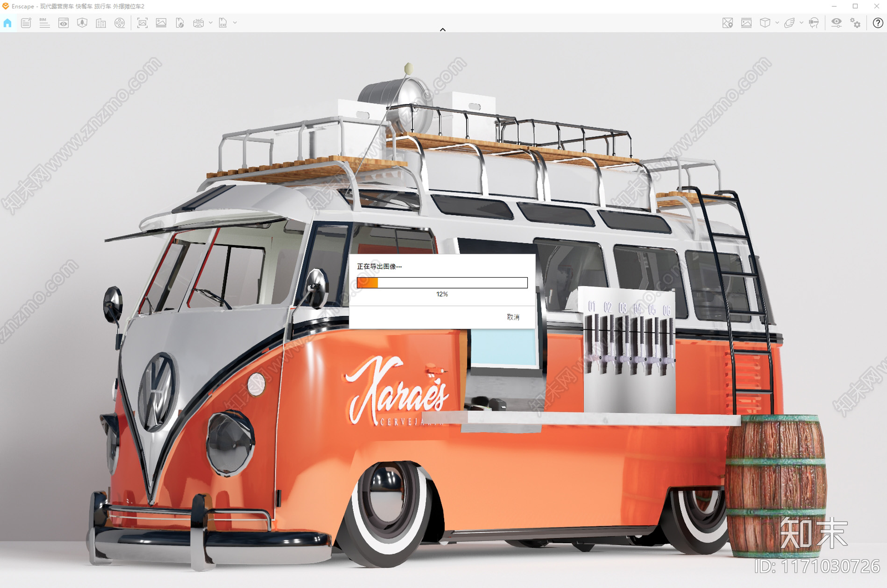Expand the panorama render dropdown arrow

click(x=211, y=23)
